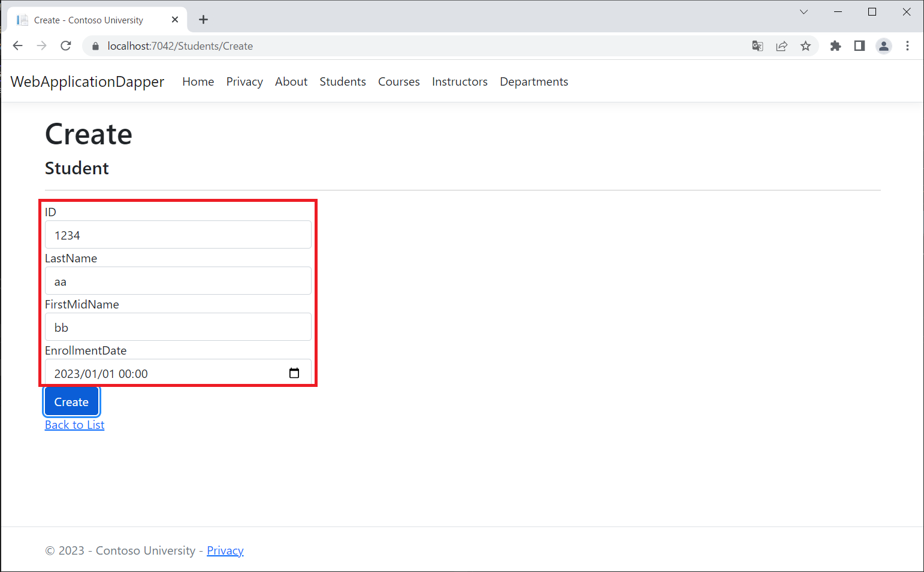Go to the Students nav item
This screenshot has height=572, width=924.
[342, 81]
